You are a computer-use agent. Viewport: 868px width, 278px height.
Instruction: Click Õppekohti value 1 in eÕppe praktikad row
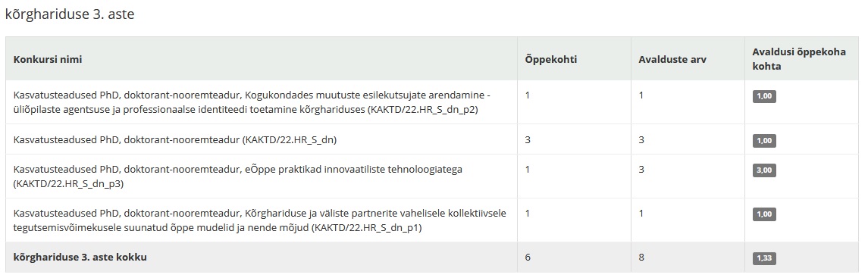(528, 169)
